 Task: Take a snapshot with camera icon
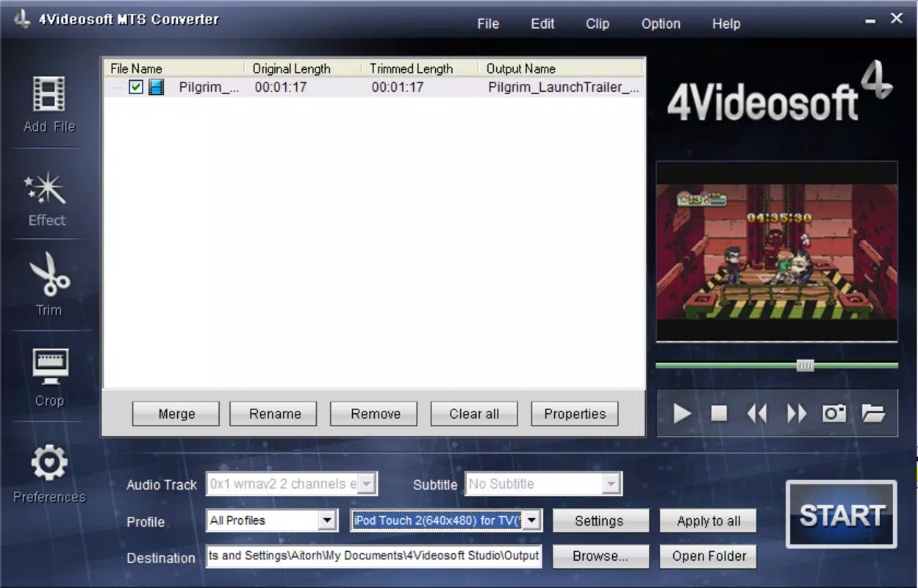pos(834,413)
